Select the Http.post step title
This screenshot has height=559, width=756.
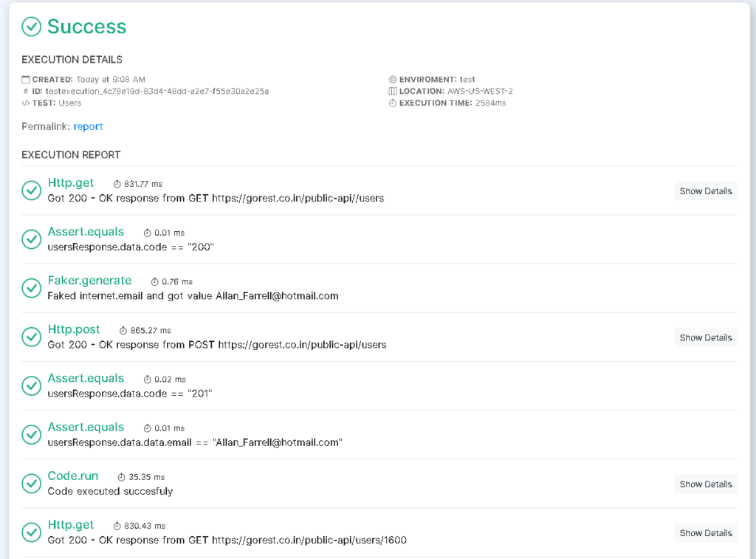74,329
